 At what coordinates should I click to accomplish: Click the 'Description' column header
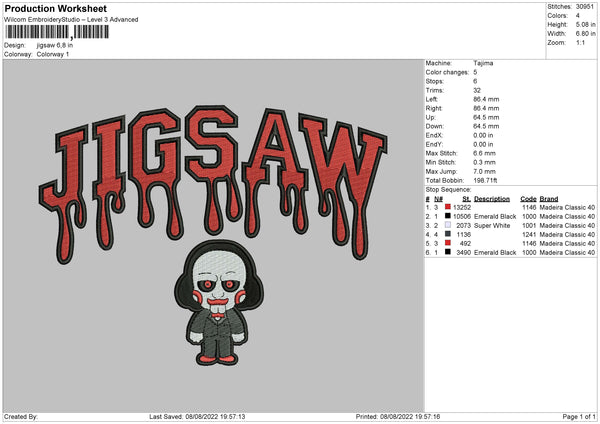coord(492,199)
